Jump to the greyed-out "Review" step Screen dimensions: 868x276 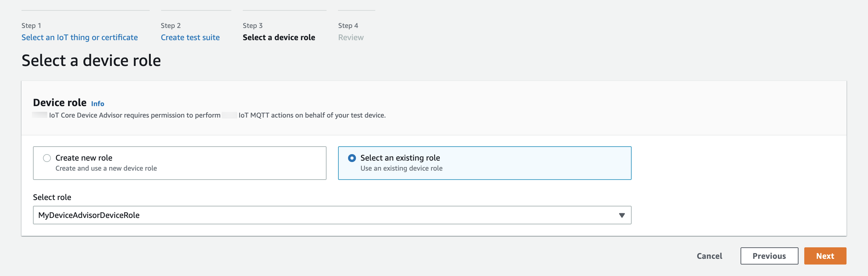(351, 38)
